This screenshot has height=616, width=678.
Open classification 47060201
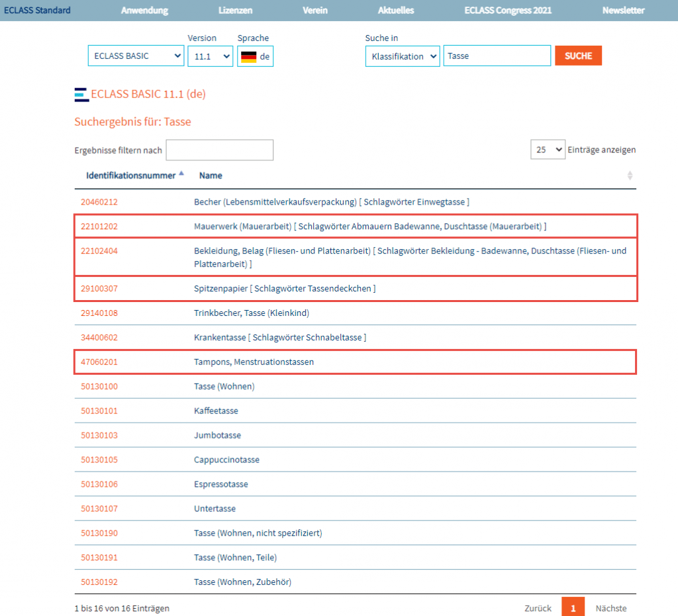point(99,362)
